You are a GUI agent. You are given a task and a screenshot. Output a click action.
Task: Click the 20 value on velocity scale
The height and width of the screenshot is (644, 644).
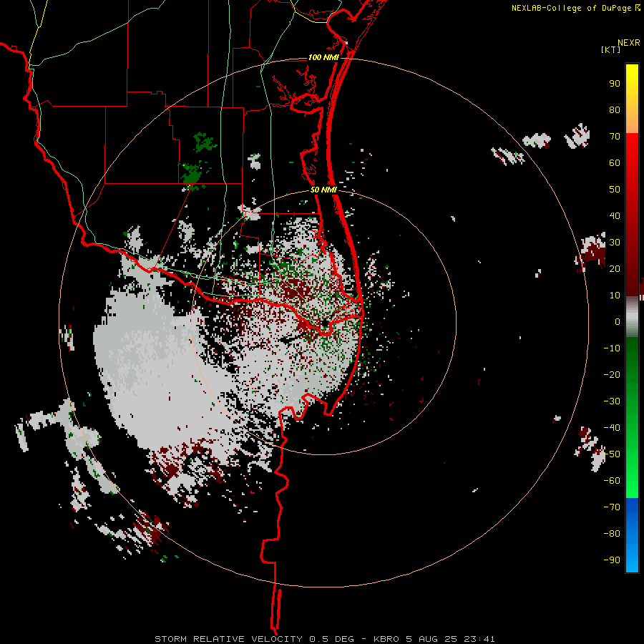click(x=615, y=269)
